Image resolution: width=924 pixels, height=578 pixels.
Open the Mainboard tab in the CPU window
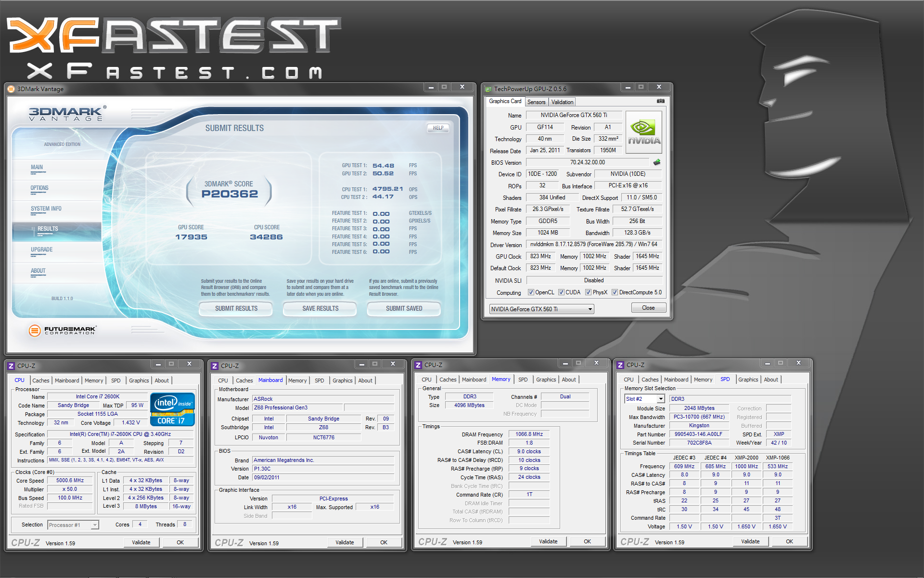pos(67,381)
